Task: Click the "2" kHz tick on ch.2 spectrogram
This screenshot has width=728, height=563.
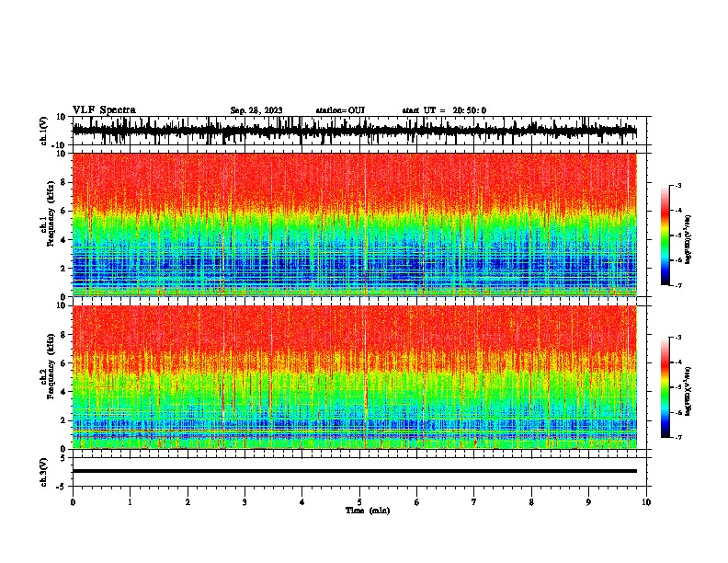Action: [x=64, y=420]
